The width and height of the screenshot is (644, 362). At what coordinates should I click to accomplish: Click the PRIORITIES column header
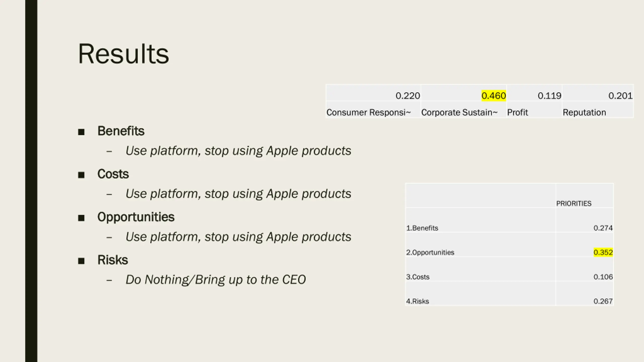click(574, 203)
